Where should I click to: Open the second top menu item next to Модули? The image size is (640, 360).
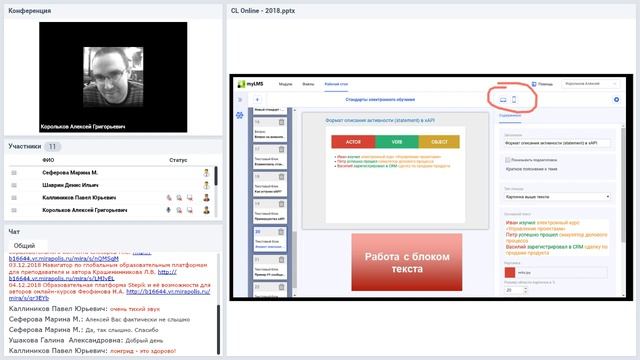pos(308,84)
